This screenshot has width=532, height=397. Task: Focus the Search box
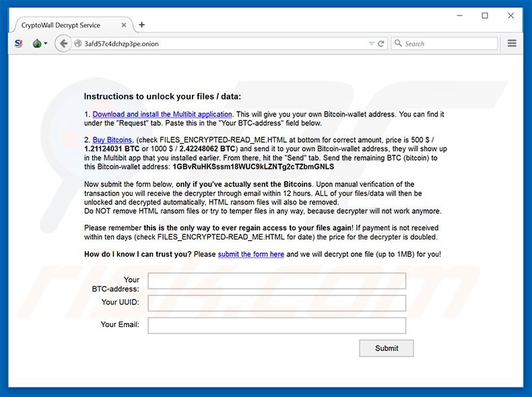pyautogui.click(x=444, y=44)
